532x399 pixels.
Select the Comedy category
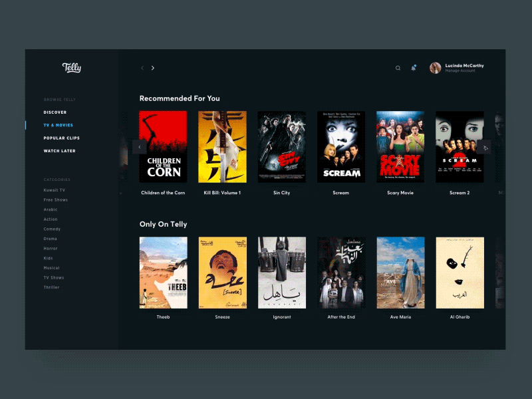click(52, 229)
